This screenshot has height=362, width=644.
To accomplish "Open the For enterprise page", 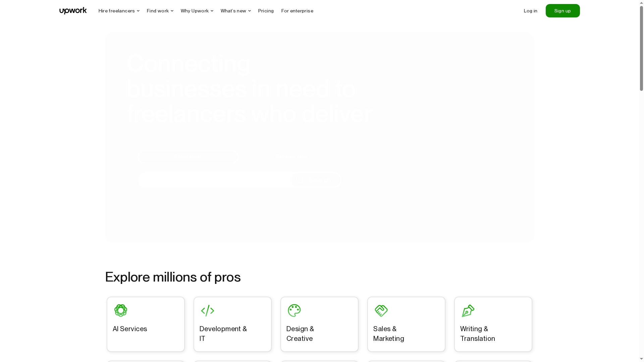I will (297, 11).
